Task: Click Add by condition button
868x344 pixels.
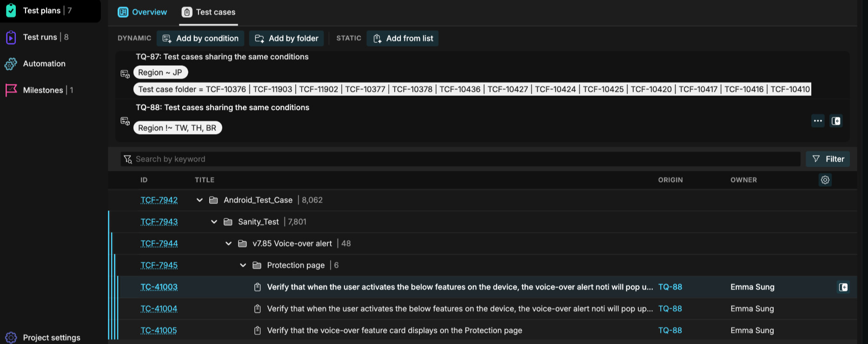Action: tap(200, 39)
